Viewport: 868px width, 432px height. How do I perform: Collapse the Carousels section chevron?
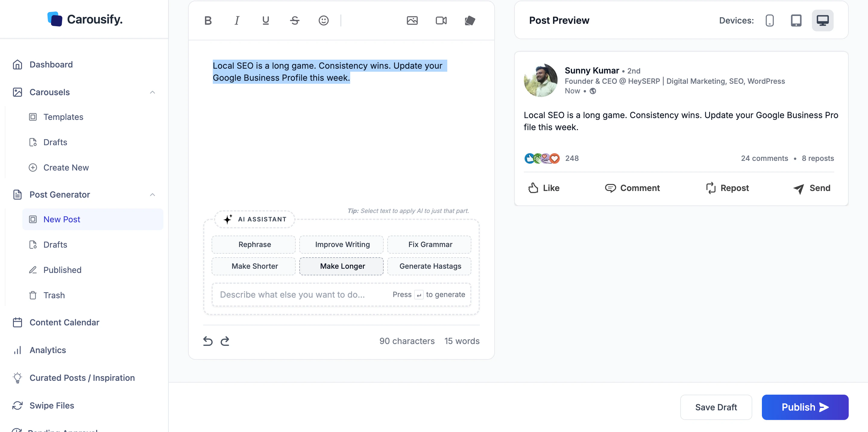point(152,92)
